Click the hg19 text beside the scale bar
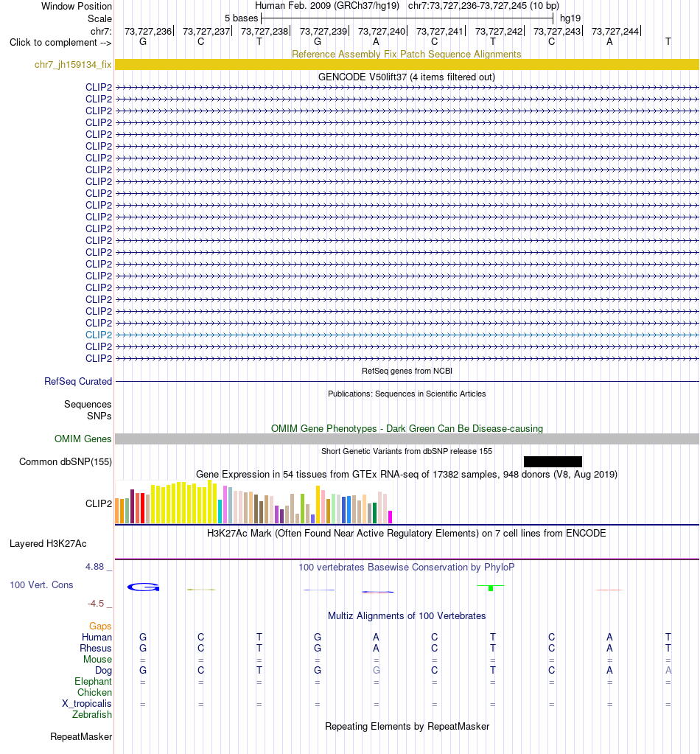Screen dimensions: 700x754 pyautogui.click(x=570, y=18)
